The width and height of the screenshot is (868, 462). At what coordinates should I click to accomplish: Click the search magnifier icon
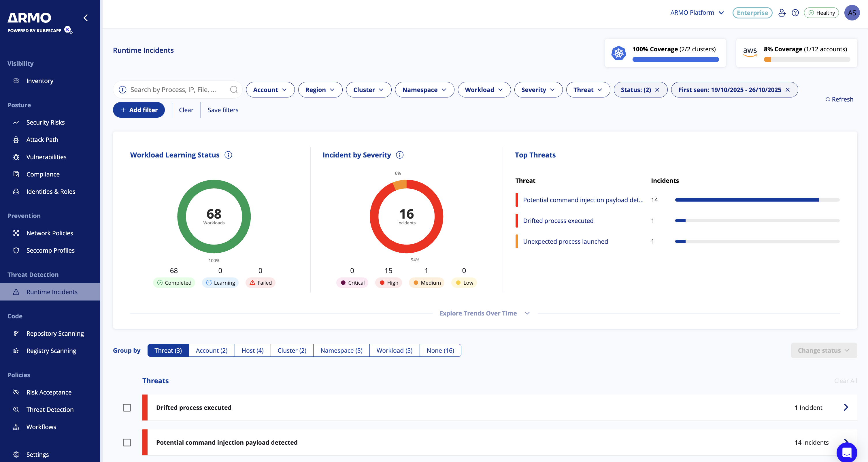coord(233,90)
